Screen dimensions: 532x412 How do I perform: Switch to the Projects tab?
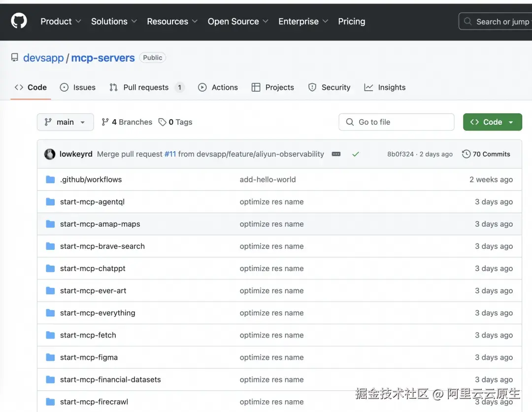pyautogui.click(x=273, y=87)
